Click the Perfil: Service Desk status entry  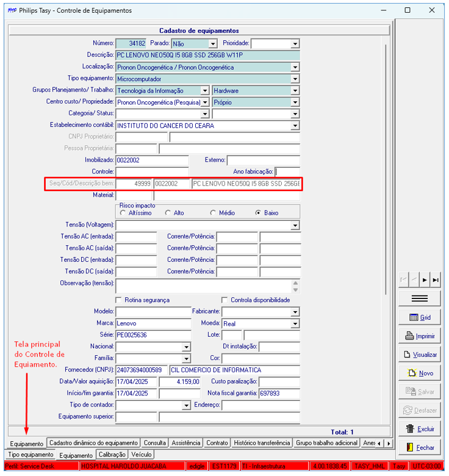pos(42,466)
